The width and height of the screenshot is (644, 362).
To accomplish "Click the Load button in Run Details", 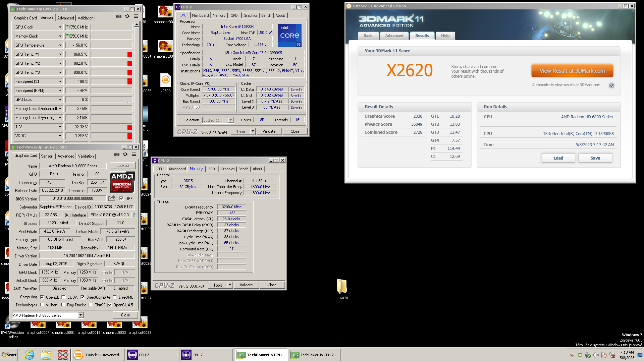I will (x=558, y=158).
